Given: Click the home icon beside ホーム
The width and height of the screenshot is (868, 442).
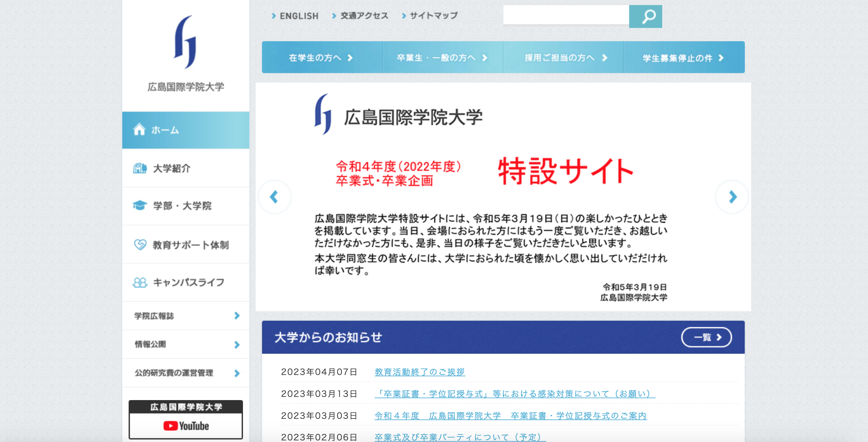Looking at the screenshot, I should click(x=139, y=129).
